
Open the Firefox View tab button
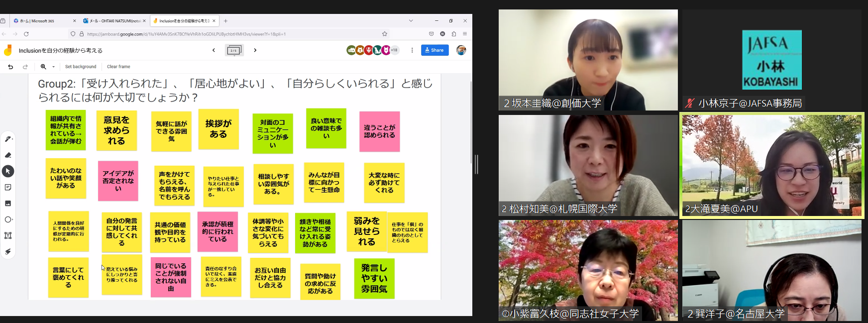click(3, 21)
